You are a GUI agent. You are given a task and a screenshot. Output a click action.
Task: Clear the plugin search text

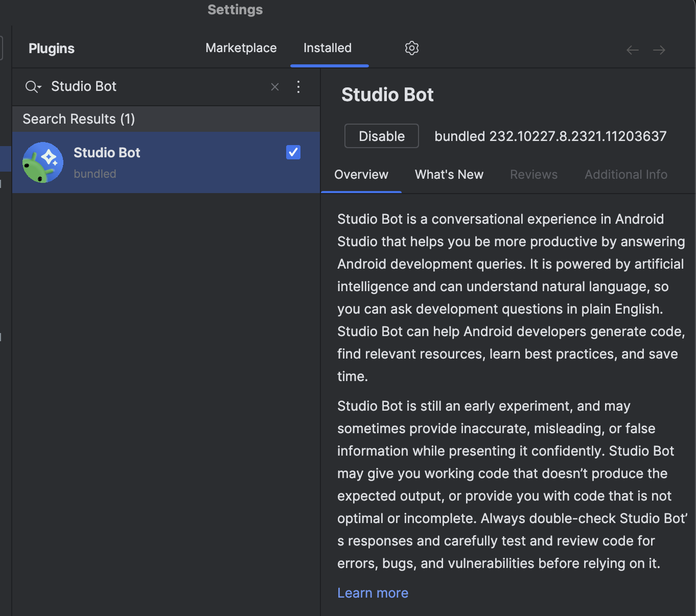tap(275, 87)
